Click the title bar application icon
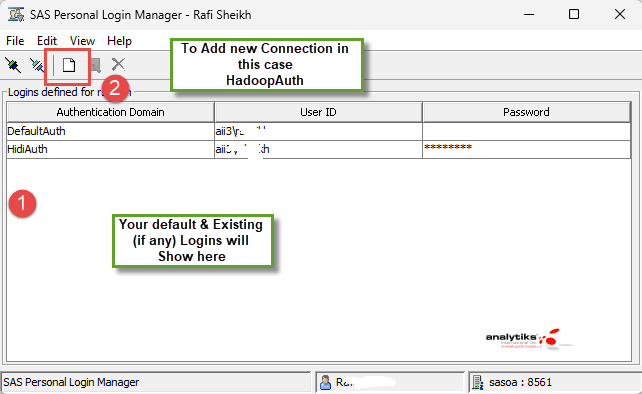Viewport: 642px width, 394px height. tap(16, 15)
